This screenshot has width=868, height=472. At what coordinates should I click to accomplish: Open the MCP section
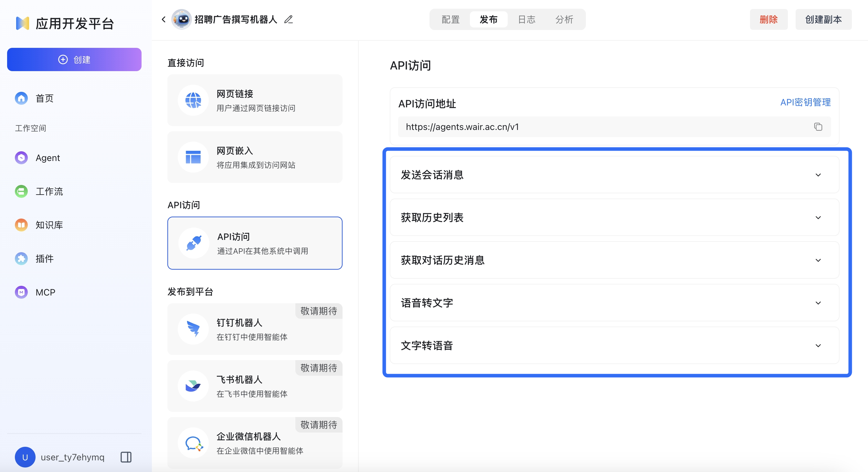(x=45, y=292)
